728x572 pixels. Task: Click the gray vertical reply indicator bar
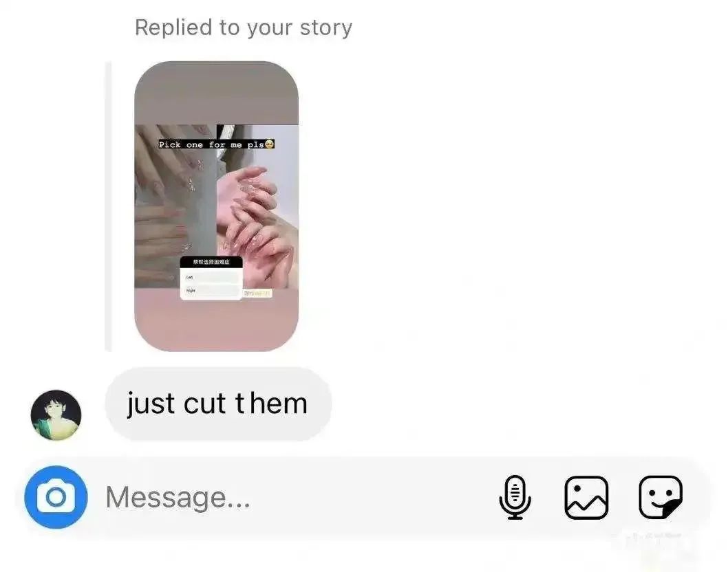[108, 206]
